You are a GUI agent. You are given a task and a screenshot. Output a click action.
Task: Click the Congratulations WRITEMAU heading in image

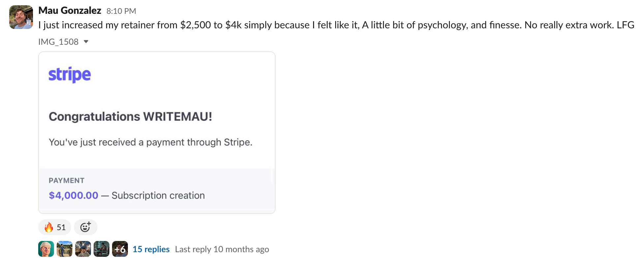tap(130, 117)
